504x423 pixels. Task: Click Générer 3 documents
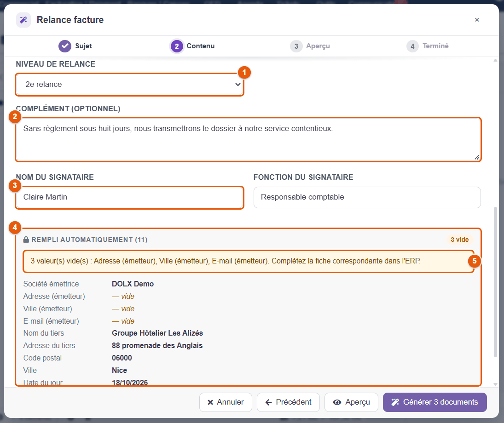click(435, 402)
